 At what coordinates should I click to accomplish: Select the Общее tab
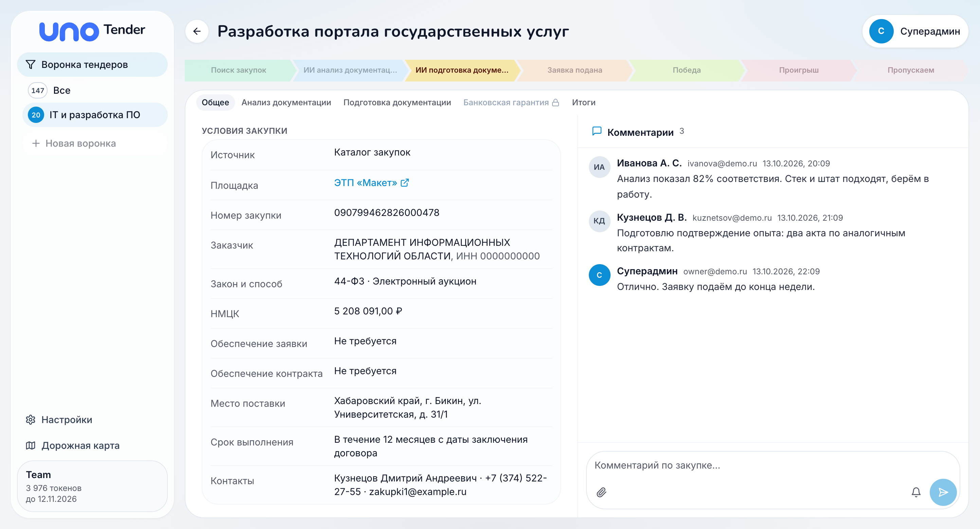[215, 103]
